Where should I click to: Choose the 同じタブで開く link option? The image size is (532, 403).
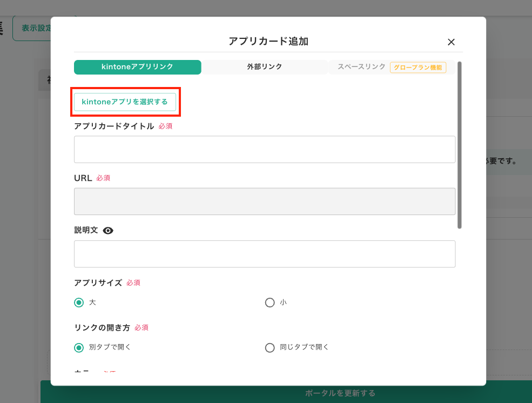point(270,347)
